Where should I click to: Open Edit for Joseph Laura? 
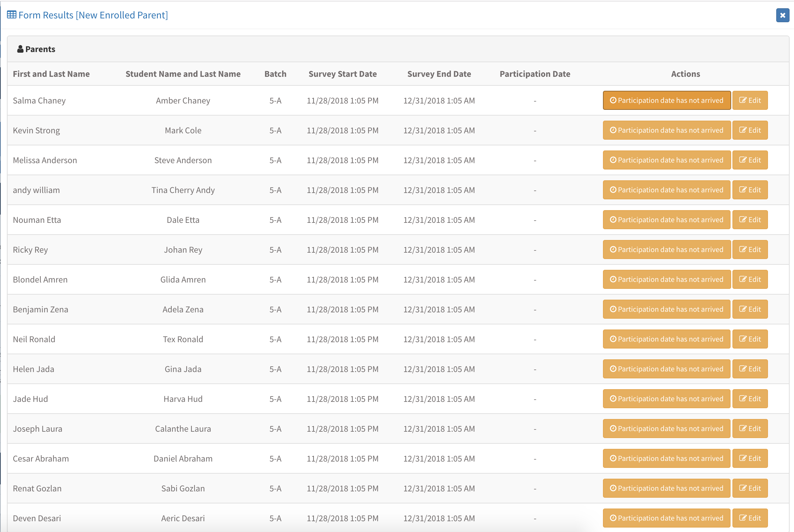tap(750, 429)
